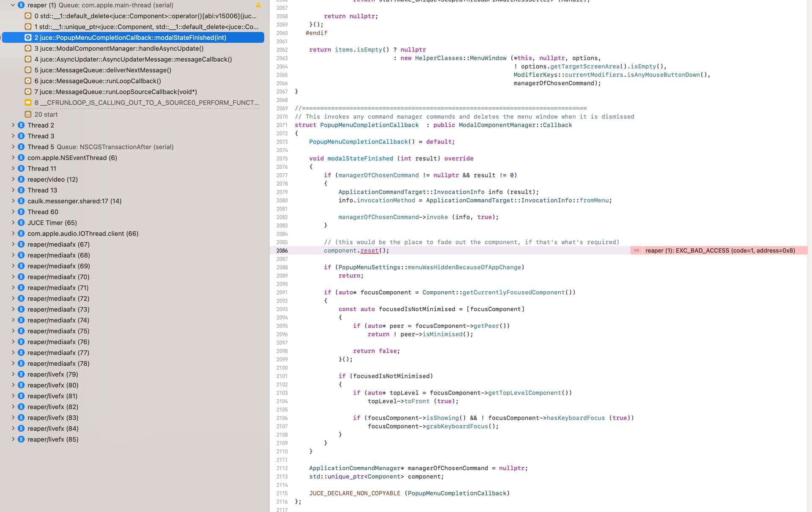The width and height of the screenshot is (812, 512).
Task: Click line number 2086 in the gutter
Action: pos(282,251)
